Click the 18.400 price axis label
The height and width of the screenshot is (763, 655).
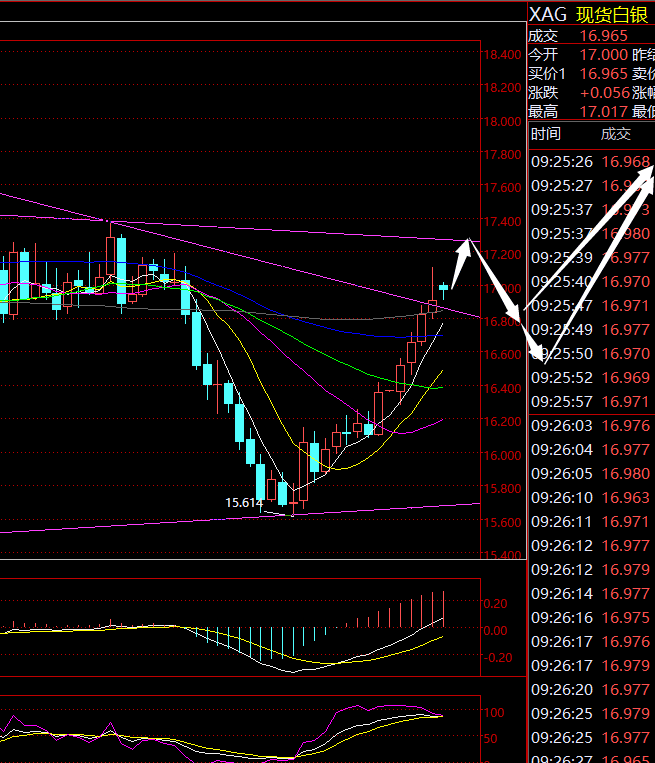[502, 54]
